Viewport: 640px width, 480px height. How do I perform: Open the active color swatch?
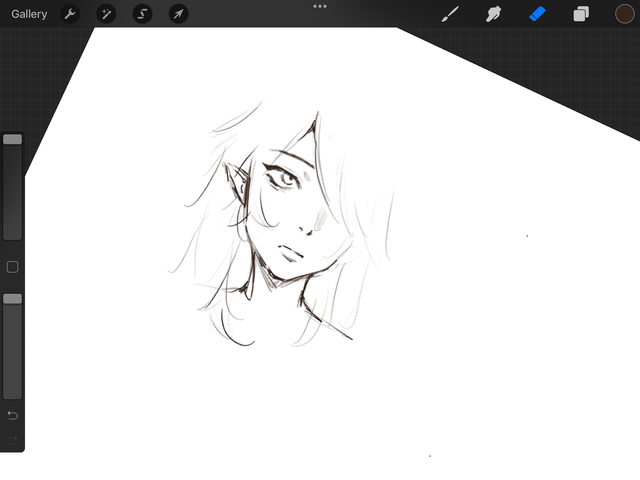[624, 14]
